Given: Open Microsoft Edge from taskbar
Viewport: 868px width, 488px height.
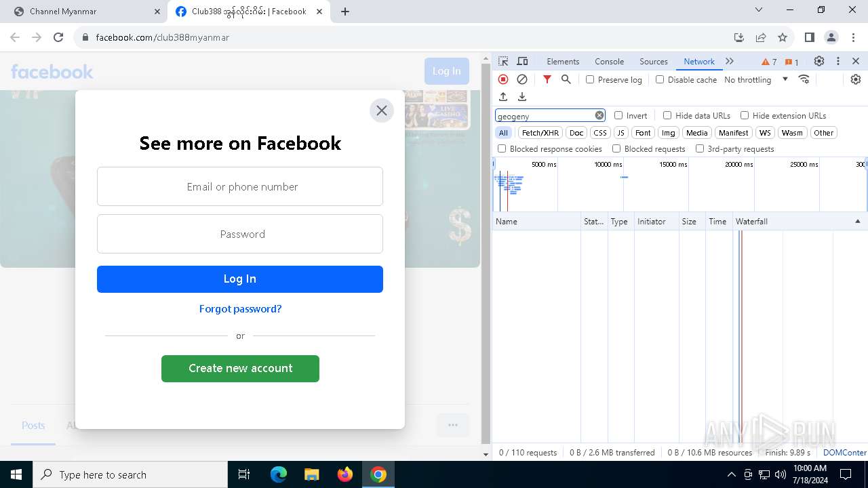Looking at the screenshot, I should click(279, 474).
